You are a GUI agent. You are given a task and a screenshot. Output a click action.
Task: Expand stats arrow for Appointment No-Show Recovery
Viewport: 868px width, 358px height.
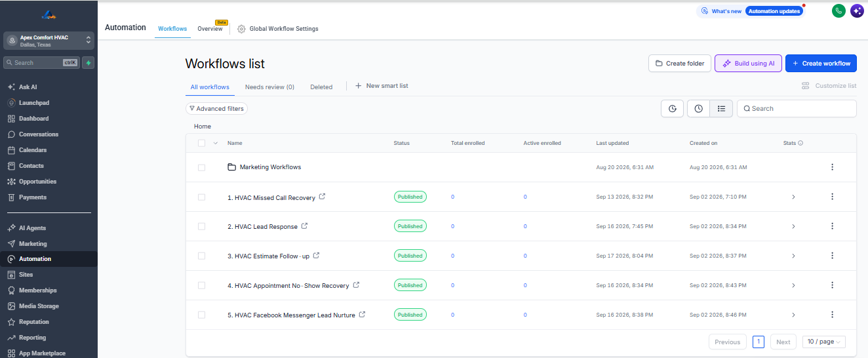pyautogui.click(x=793, y=285)
